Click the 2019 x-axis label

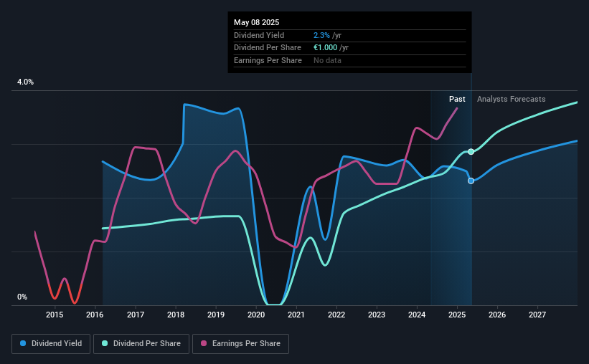(x=216, y=315)
